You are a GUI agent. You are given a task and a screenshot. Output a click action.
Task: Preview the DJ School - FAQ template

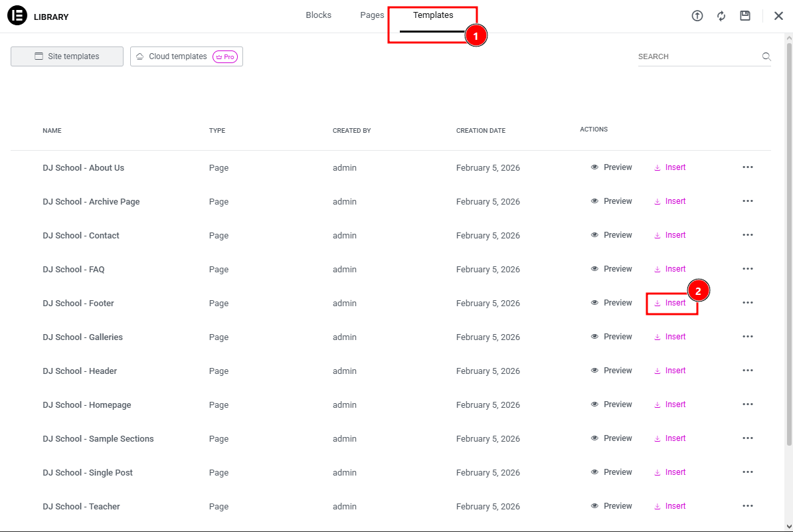[x=611, y=269]
